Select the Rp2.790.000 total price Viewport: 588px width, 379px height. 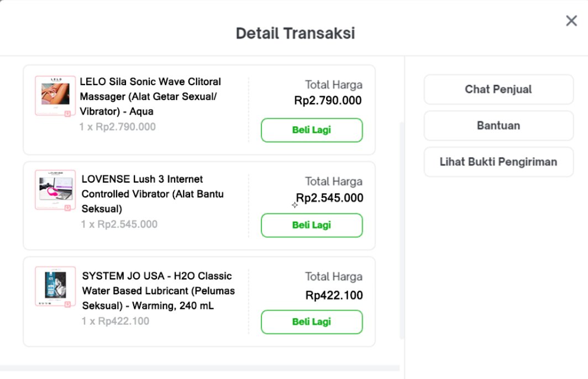point(328,101)
